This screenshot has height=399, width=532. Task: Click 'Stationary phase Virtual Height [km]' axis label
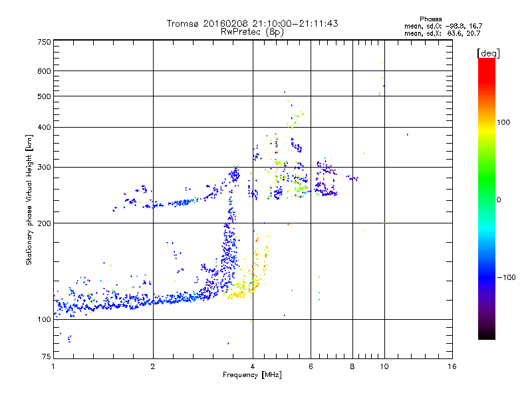click(x=29, y=200)
